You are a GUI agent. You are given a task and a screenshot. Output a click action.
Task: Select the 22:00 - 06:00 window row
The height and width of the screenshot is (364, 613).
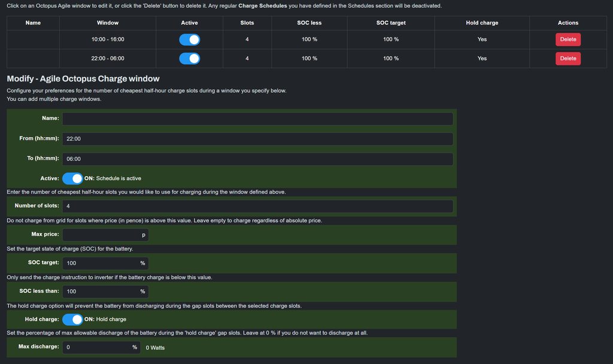tap(108, 59)
